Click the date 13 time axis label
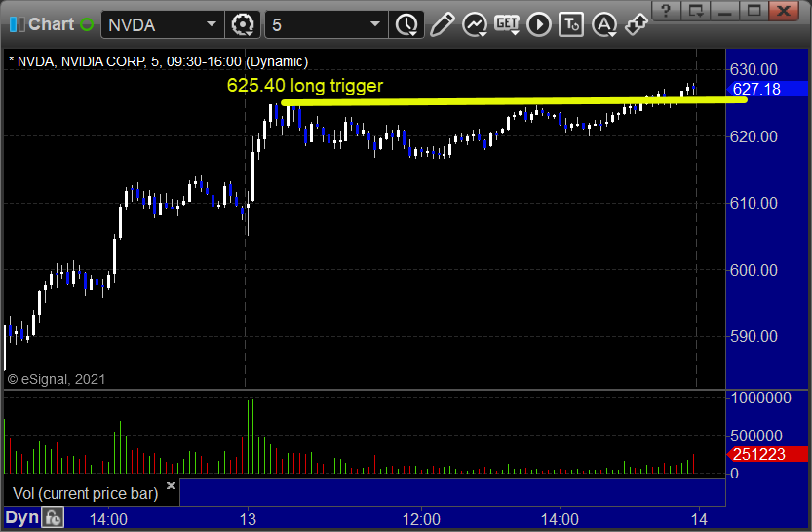This screenshot has width=812, height=532. [248, 519]
